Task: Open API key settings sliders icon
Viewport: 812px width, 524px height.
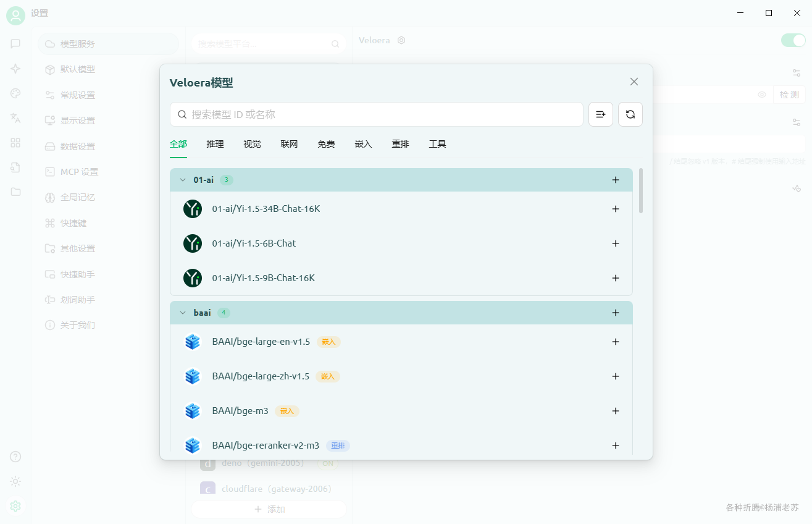Action: 797,72
